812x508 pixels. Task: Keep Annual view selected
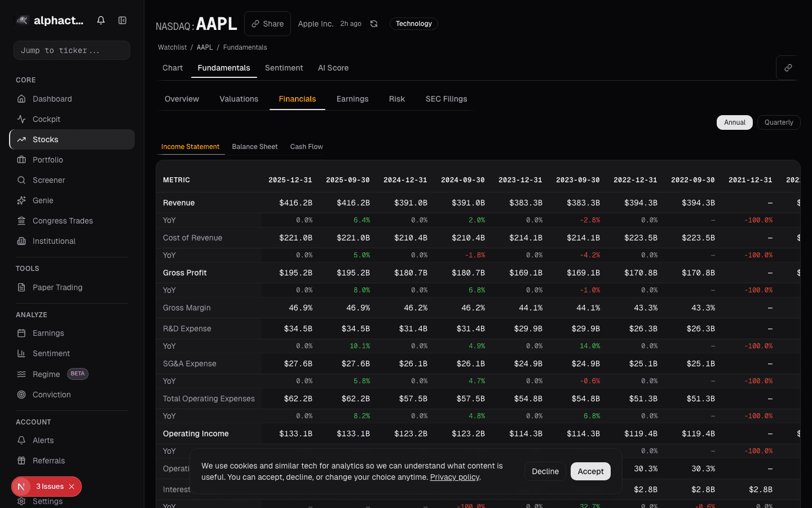coord(734,122)
